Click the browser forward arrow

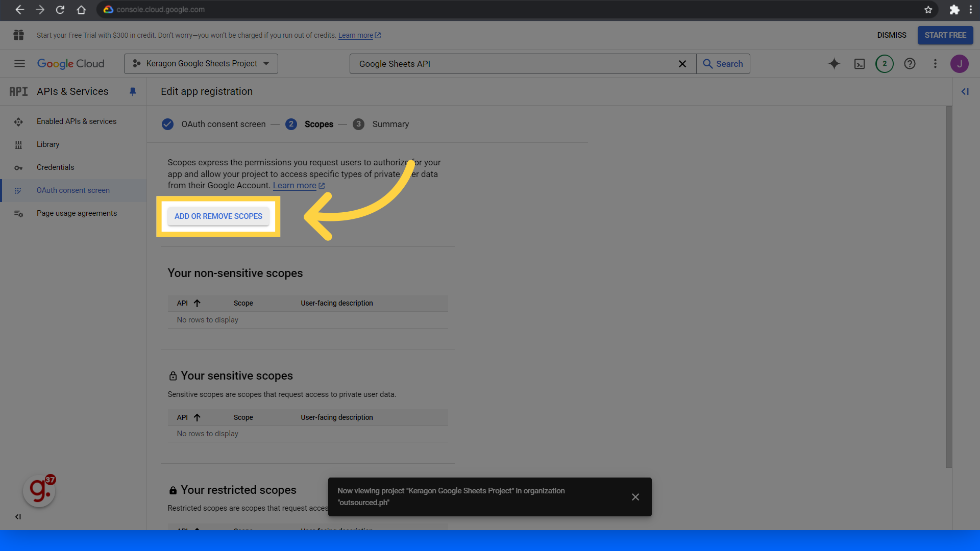[x=40, y=10]
